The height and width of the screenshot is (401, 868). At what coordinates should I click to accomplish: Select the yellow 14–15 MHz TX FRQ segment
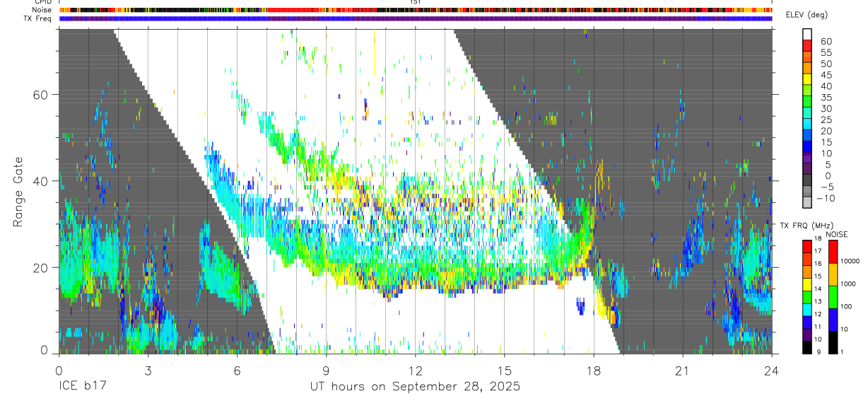(807, 284)
